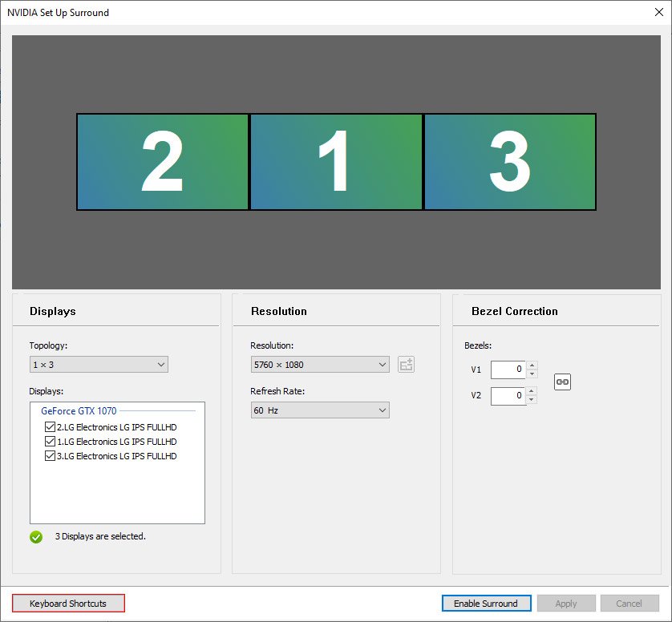Toggle the 1.LG Electronics display checkbox
This screenshot has height=622, width=672.
[x=51, y=442]
